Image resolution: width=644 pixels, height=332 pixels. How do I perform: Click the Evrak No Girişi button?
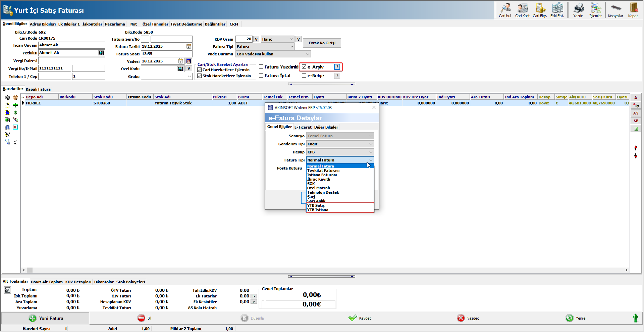pos(322,43)
